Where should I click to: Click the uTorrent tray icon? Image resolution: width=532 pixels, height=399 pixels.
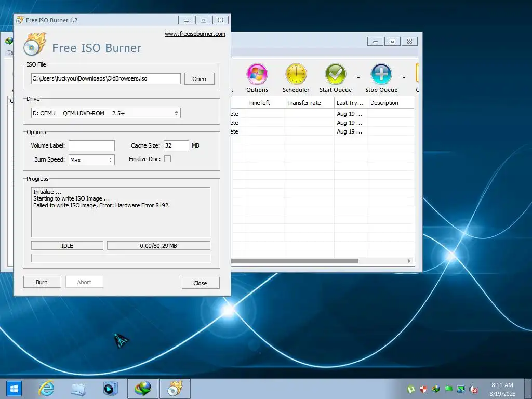tap(411, 389)
